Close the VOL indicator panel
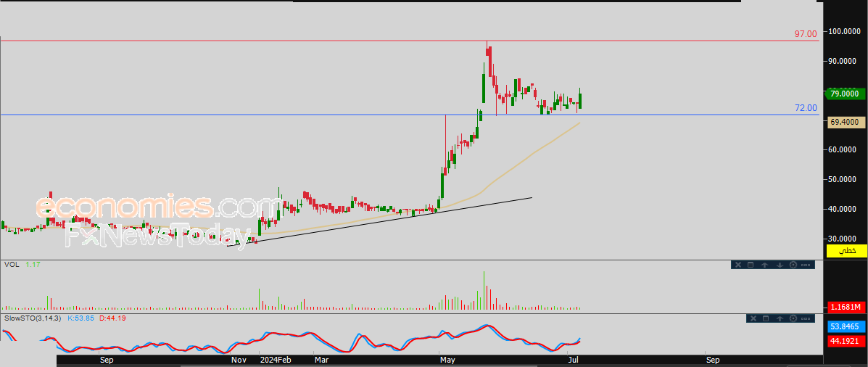 point(737,265)
